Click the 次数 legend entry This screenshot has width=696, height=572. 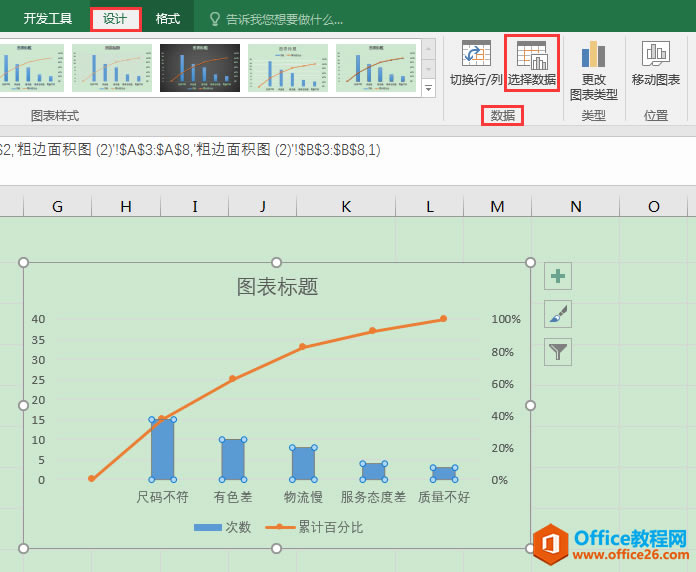tap(223, 527)
